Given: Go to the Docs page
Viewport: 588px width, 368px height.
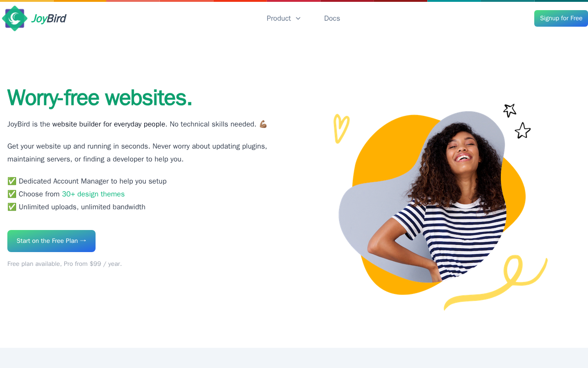Looking at the screenshot, I should pos(332,18).
